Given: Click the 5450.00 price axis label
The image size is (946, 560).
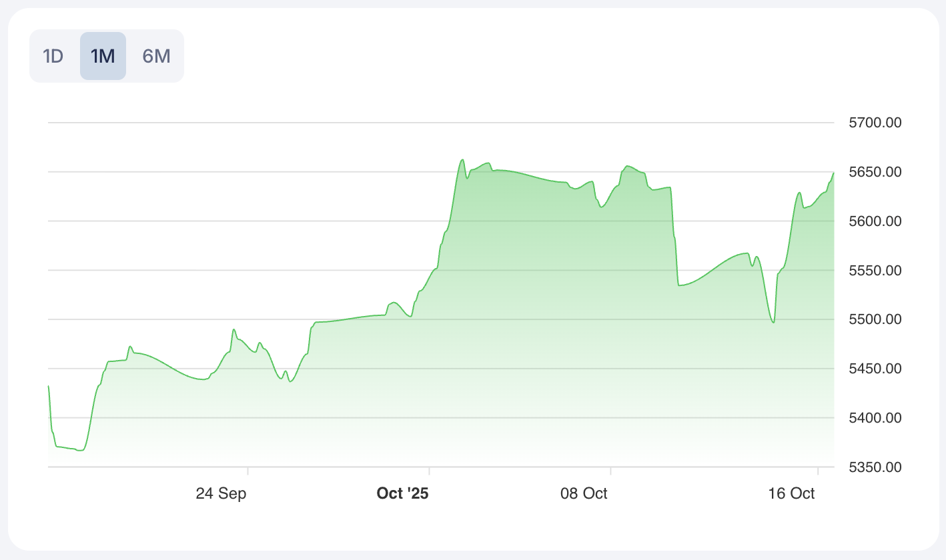Looking at the screenshot, I should coord(874,369).
